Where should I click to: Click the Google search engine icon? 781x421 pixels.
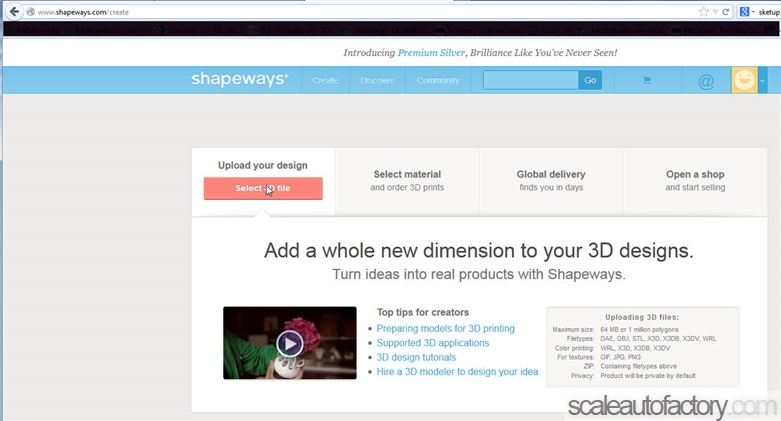(x=744, y=12)
